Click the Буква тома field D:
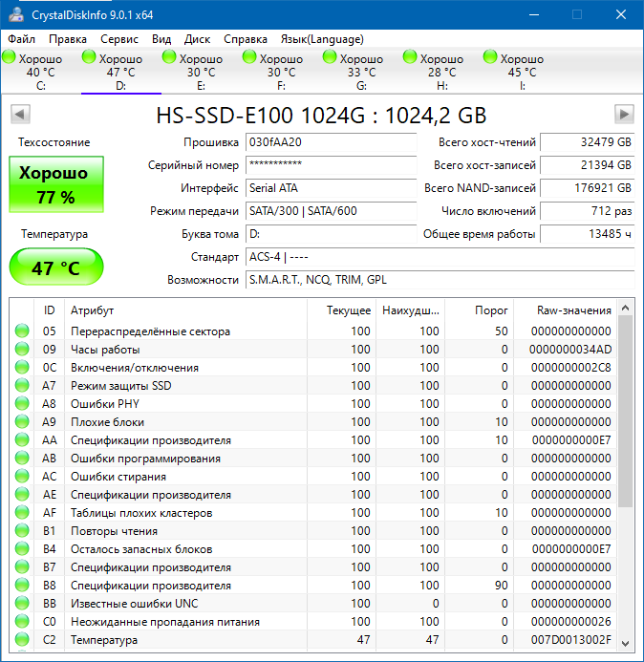Screen dimensions: 644x662 pyautogui.click(x=332, y=234)
